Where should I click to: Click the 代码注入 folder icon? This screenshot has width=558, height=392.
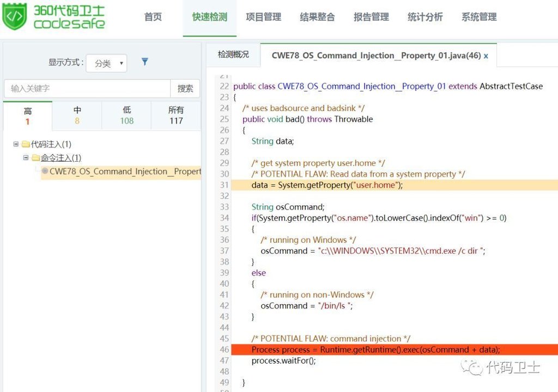click(26, 144)
